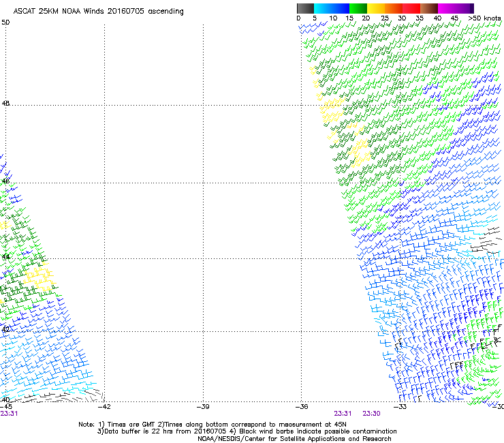Viewport: 504px width, 443px height.
Task: Select the orange 25-30 knots color bar segment
Action: (394, 8)
